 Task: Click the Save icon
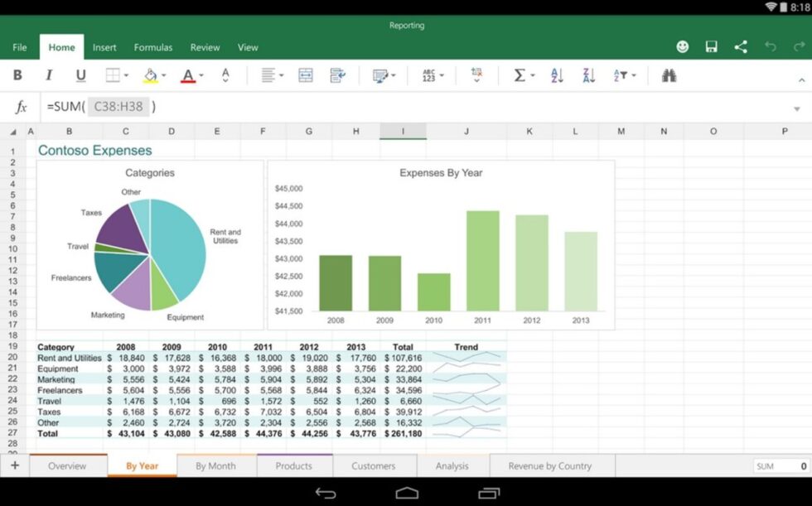(711, 47)
